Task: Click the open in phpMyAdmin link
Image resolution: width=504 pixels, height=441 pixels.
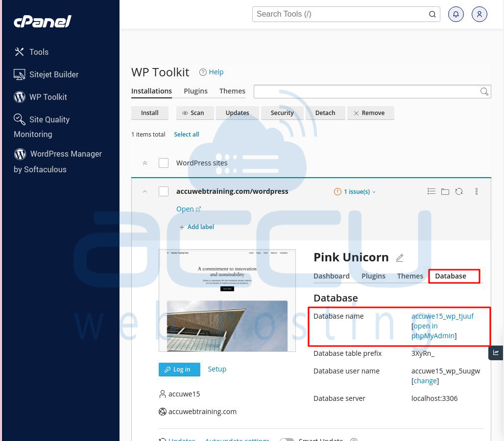Action: tap(433, 331)
